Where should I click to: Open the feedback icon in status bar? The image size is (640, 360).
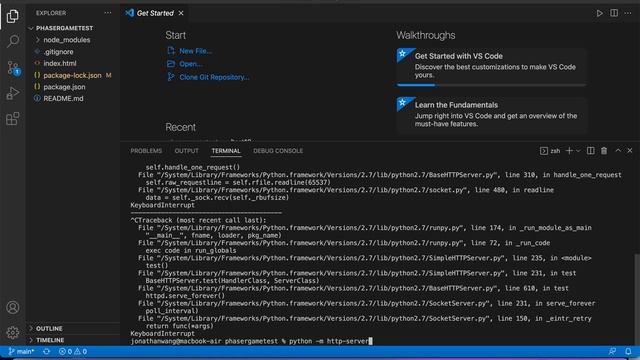612,351
